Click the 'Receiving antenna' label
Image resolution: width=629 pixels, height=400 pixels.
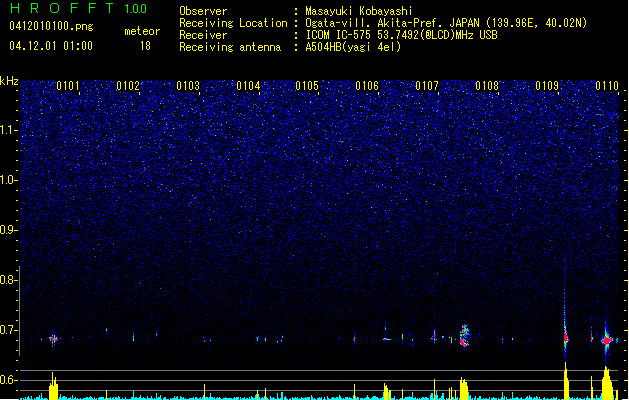click(x=230, y=47)
